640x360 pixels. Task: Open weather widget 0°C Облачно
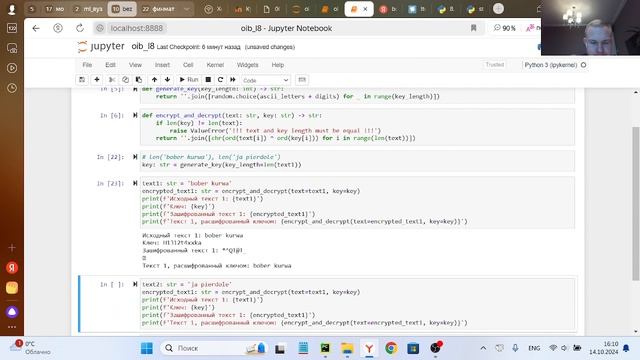point(31,348)
